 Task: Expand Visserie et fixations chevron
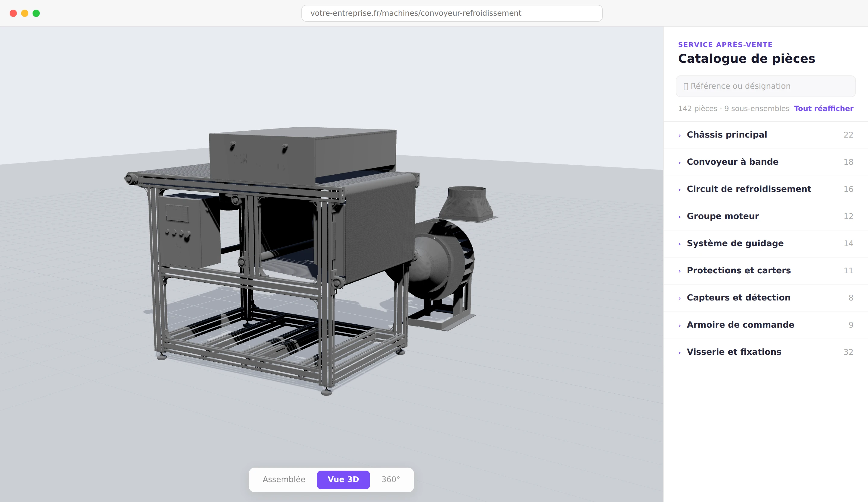pos(679,353)
